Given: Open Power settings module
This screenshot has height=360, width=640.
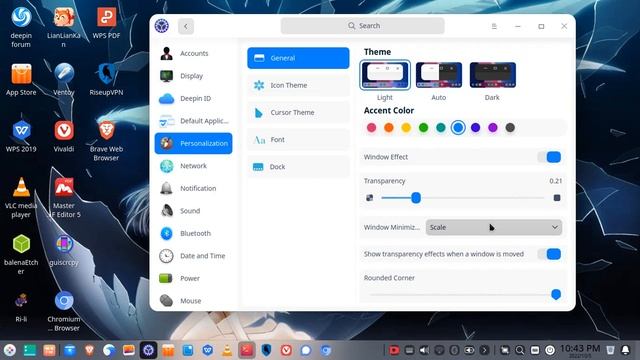Looking at the screenshot, I should [x=193, y=278].
